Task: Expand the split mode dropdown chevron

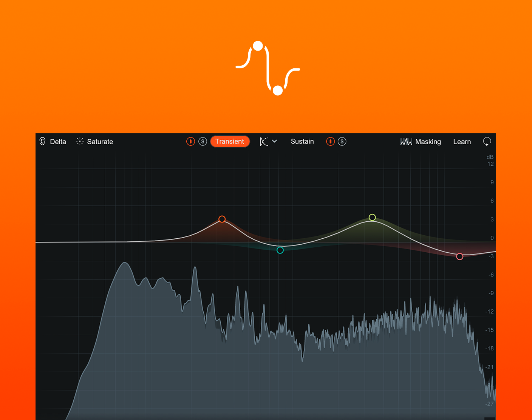Action: (275, 141)
